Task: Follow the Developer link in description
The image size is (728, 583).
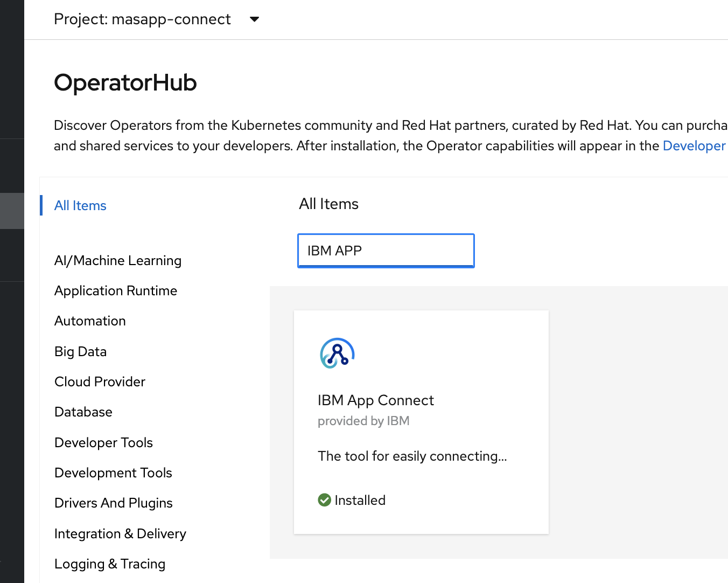Action: [694, 146]
